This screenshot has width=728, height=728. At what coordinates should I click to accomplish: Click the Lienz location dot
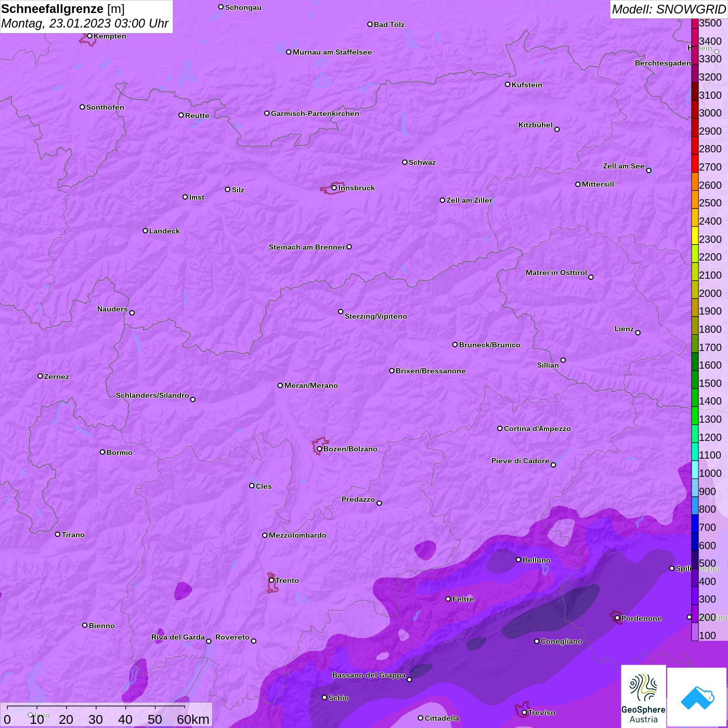[x=638, y=333]
